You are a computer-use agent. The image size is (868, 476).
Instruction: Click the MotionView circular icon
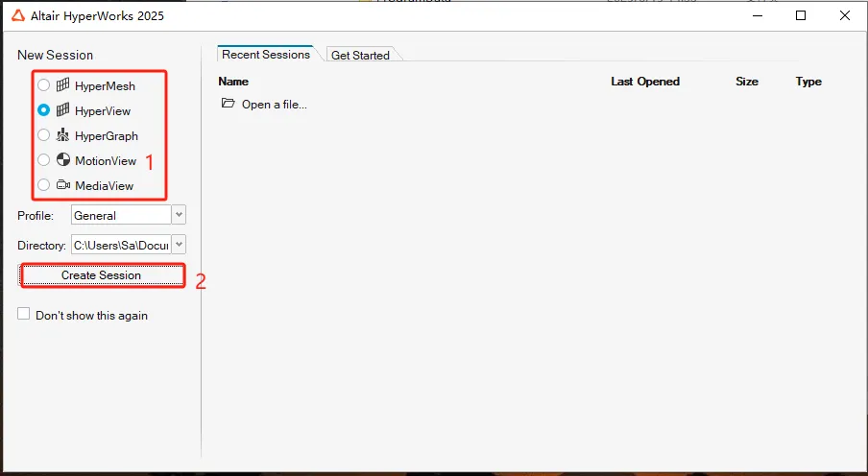63,160
